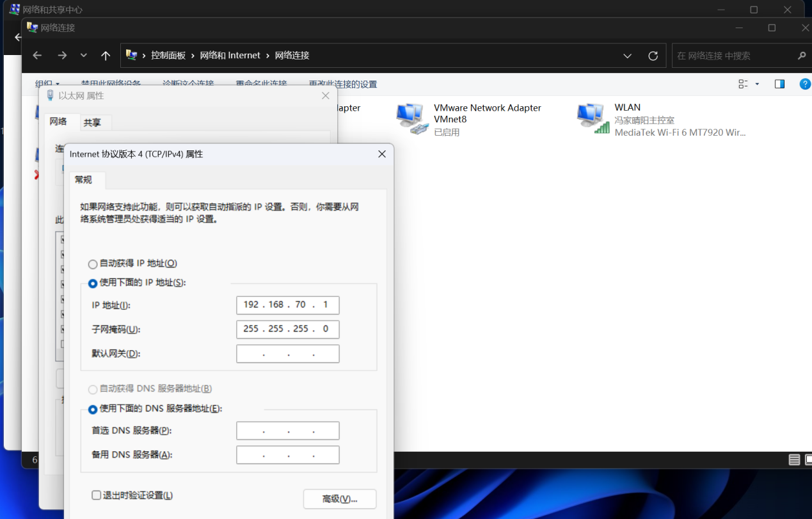The image size is (812, 519).
Task: Click the search magnifier icon
Action: pyautogui.click(x=802, y=56)
